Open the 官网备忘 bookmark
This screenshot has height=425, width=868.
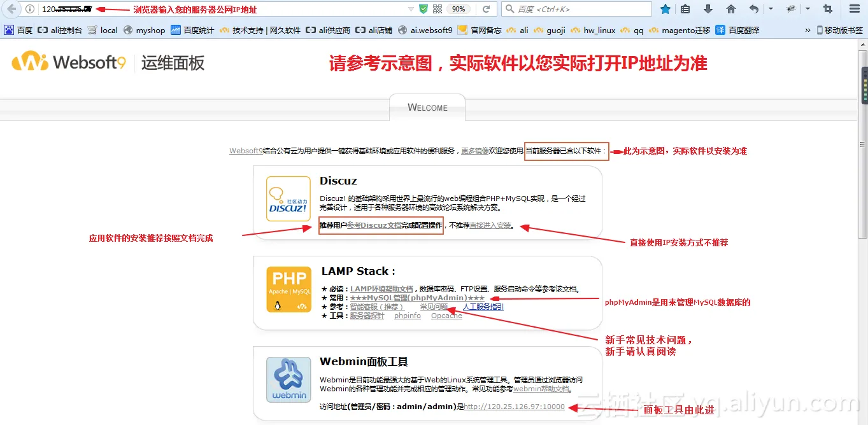point(480,30)
